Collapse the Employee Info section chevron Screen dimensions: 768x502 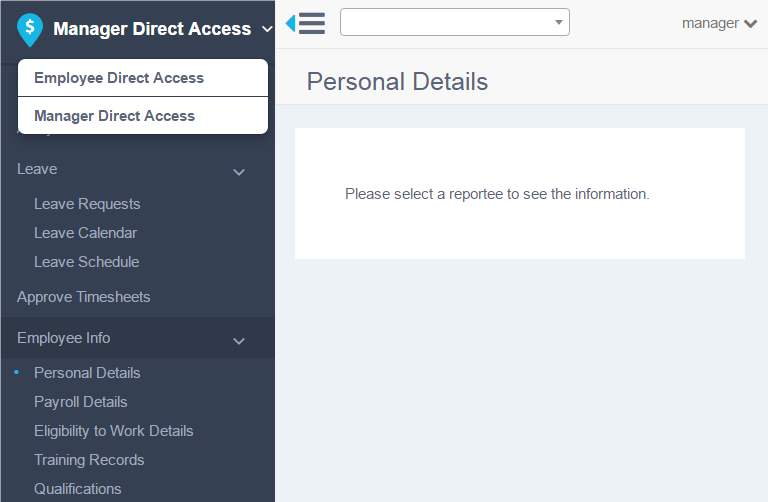pyautogui.click(x=239, y=341)
